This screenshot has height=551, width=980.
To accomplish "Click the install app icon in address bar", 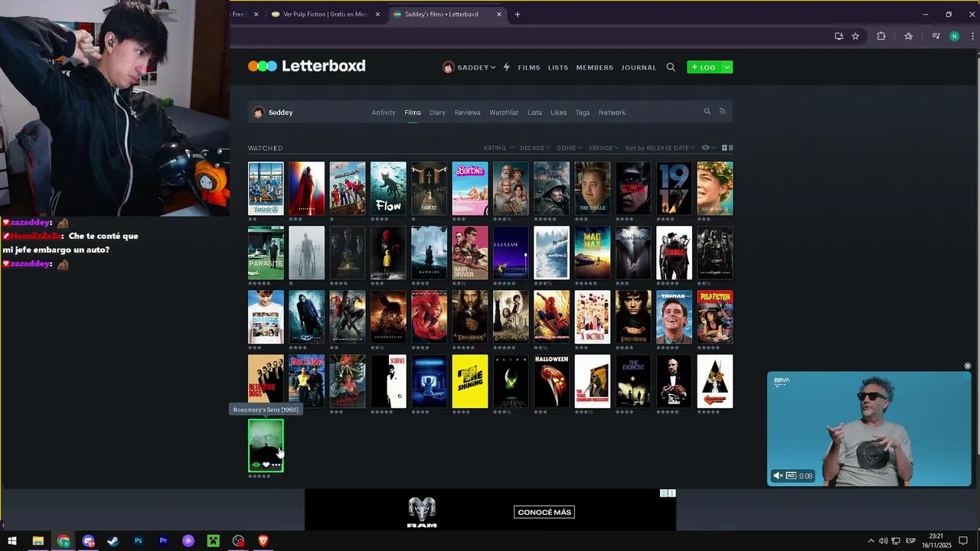I will [838, 36].
